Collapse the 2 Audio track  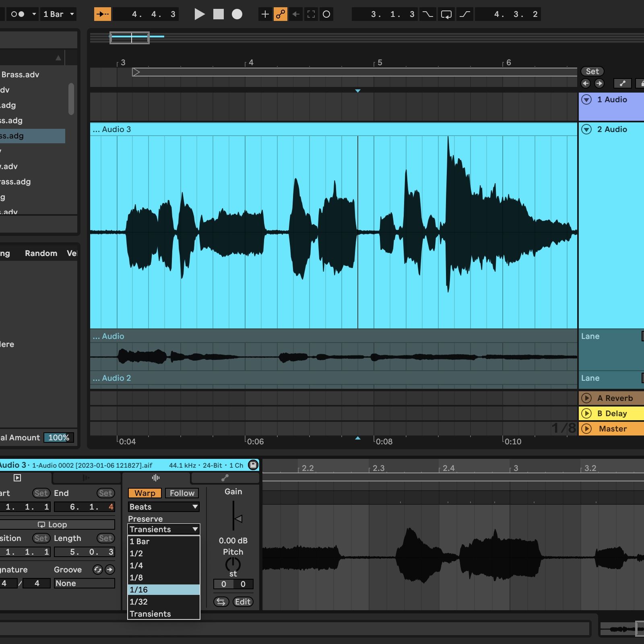(x=587, y=129)
